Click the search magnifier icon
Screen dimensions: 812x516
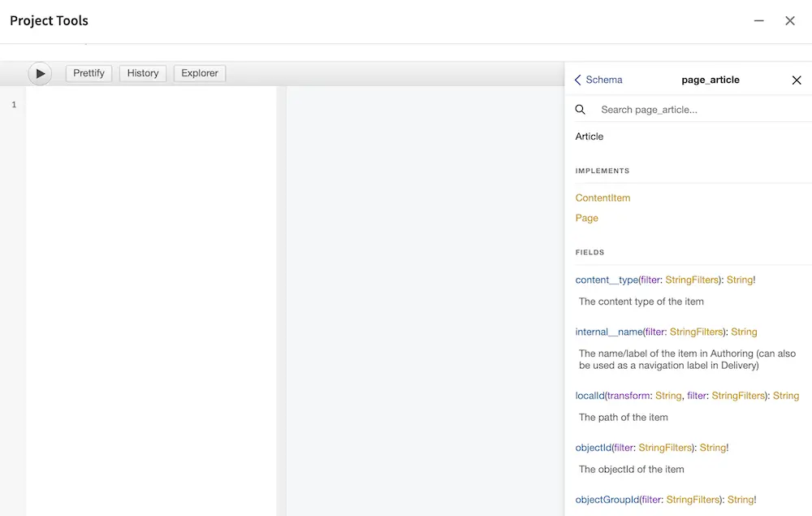point(581,110)
